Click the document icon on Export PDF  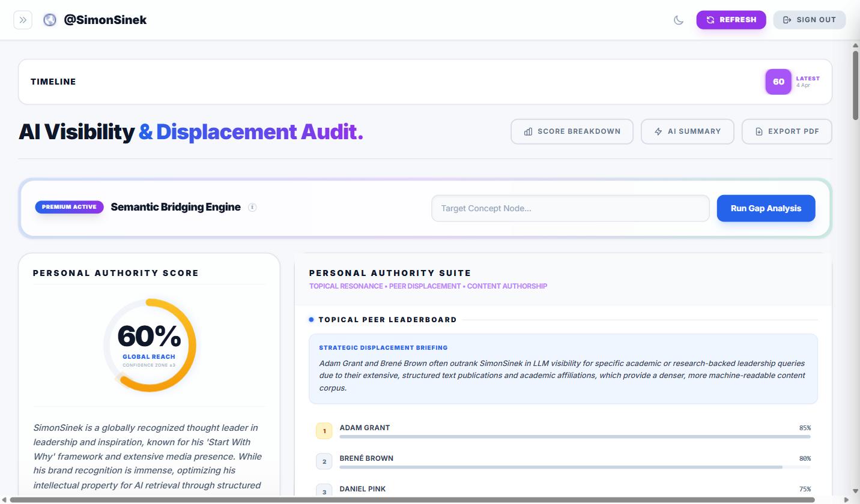click(x=759, y=131)
